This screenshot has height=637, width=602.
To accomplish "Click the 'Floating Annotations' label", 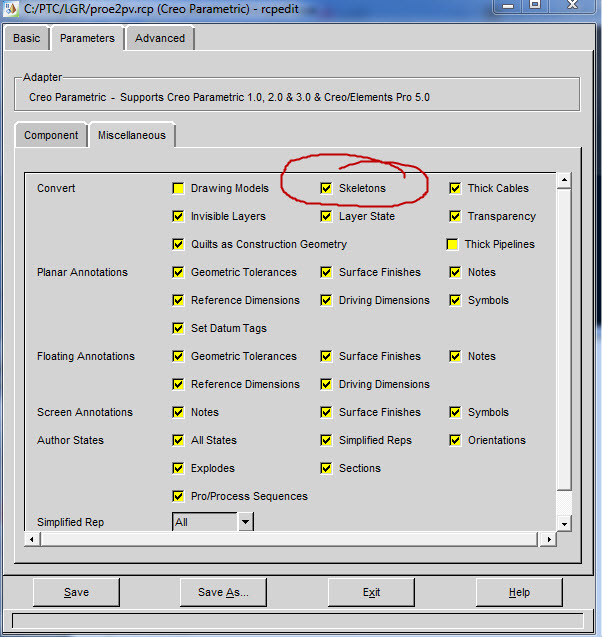I will point(86,356).
